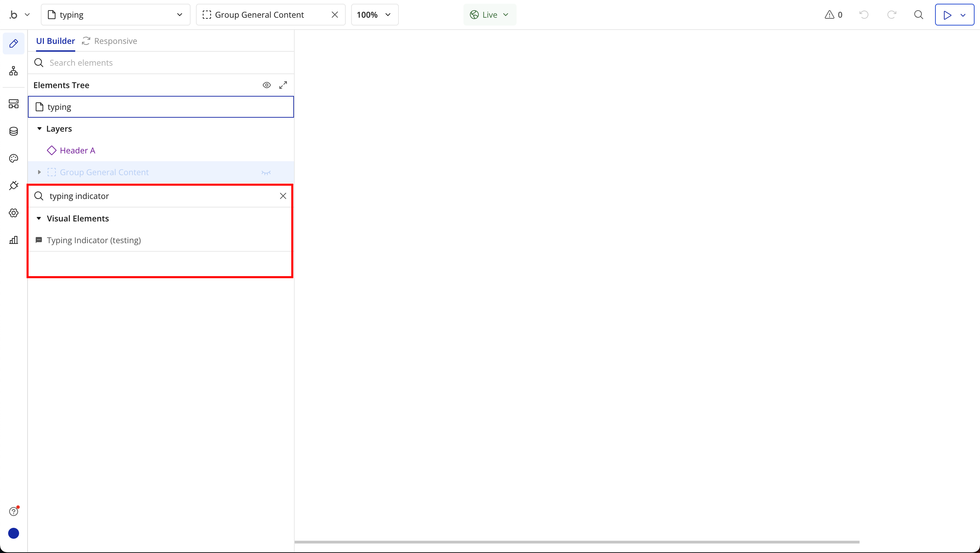Expand the Elements Tree panel arrows
Viewport: 980px width, 553px height.
283,85
